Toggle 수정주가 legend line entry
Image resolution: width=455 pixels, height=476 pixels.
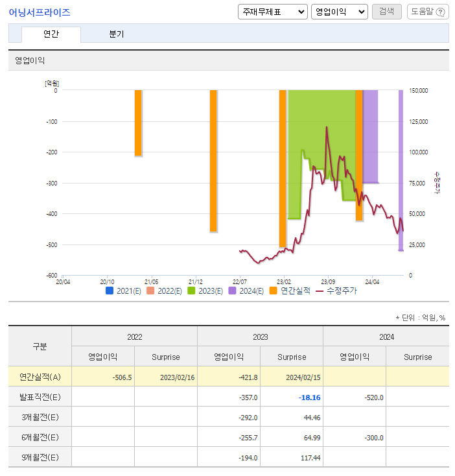tap(336, 291)
